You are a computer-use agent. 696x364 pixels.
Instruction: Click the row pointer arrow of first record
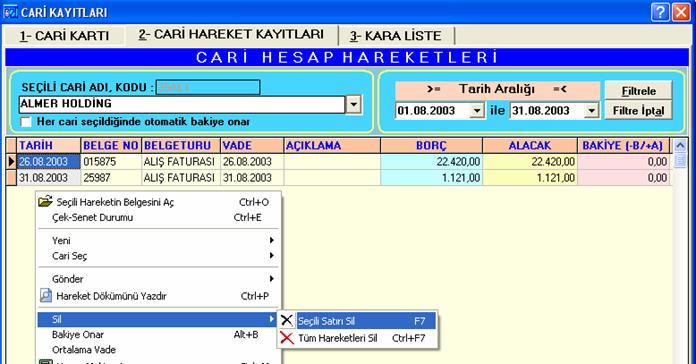12,162
